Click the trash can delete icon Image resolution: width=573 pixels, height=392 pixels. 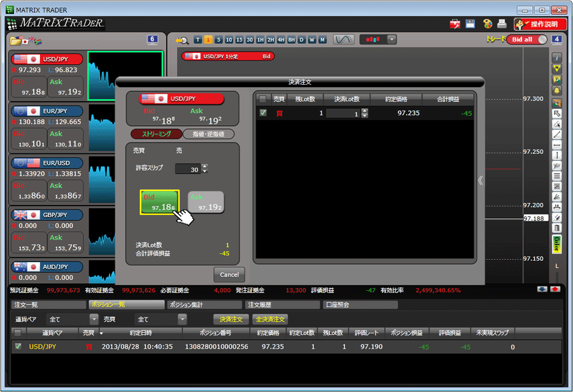point(556,228)
